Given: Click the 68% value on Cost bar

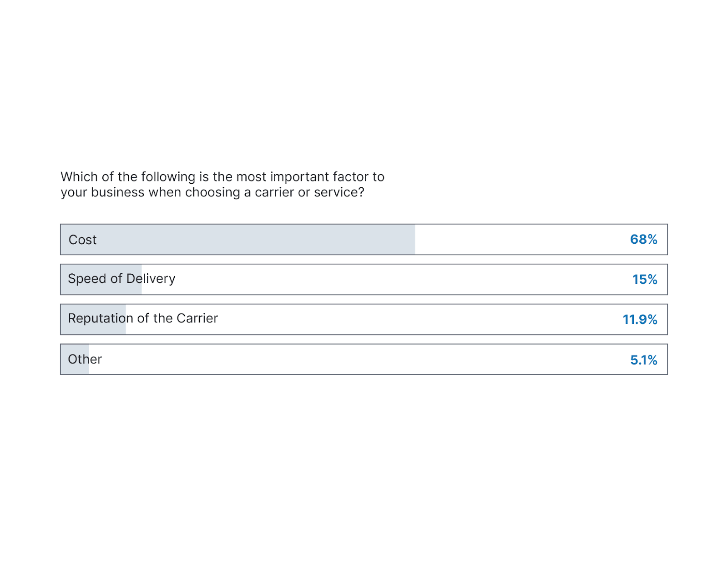Looking at the screenshot, I should click(x=643, y=240).
